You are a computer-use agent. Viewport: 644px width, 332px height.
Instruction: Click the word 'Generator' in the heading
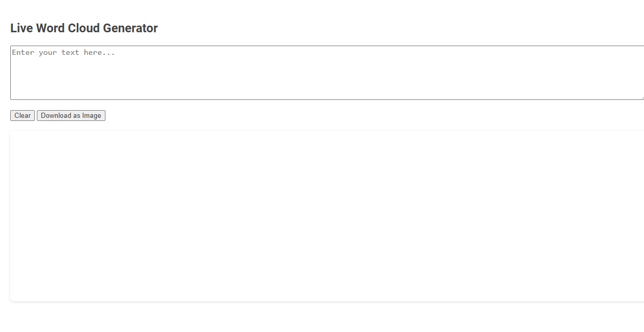click(130, 28)
